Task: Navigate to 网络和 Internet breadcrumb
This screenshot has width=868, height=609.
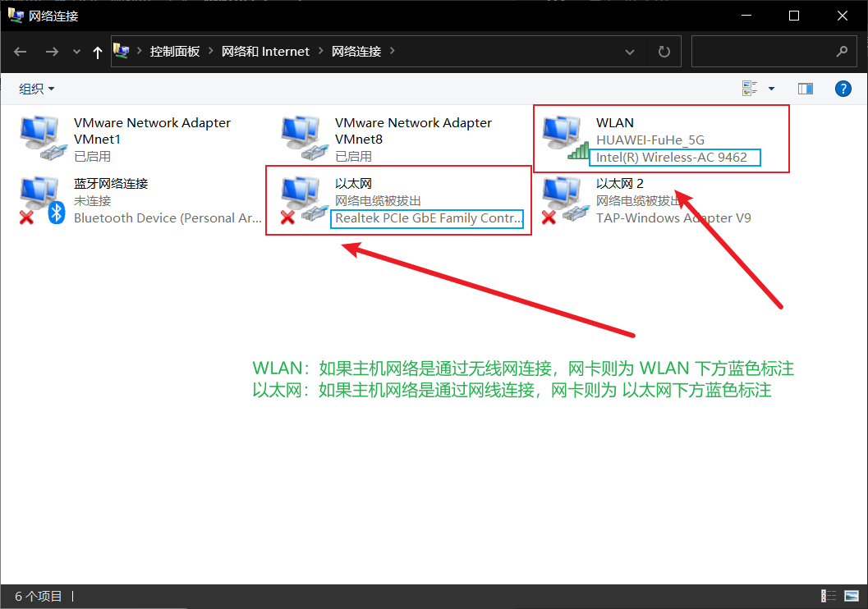Action: tap(265, 52)
